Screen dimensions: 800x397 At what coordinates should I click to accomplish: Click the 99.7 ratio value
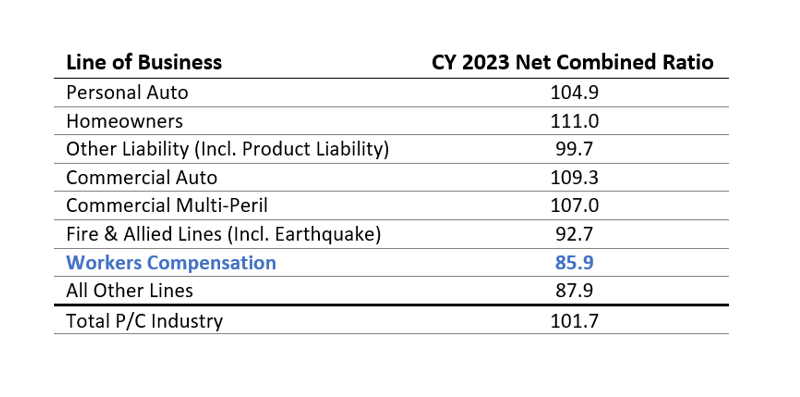tap(574, 150)
